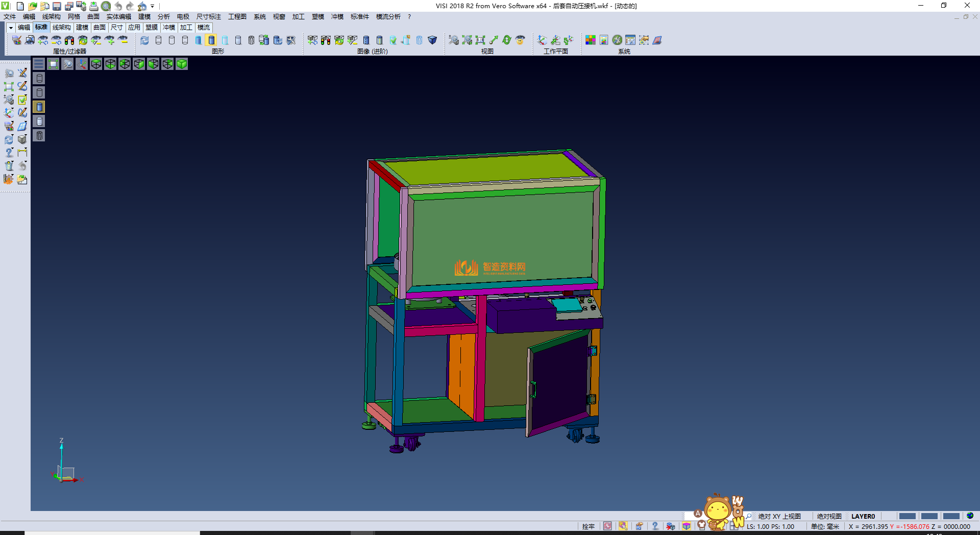Open the color palette icon in 系统 group

point(590,40)
